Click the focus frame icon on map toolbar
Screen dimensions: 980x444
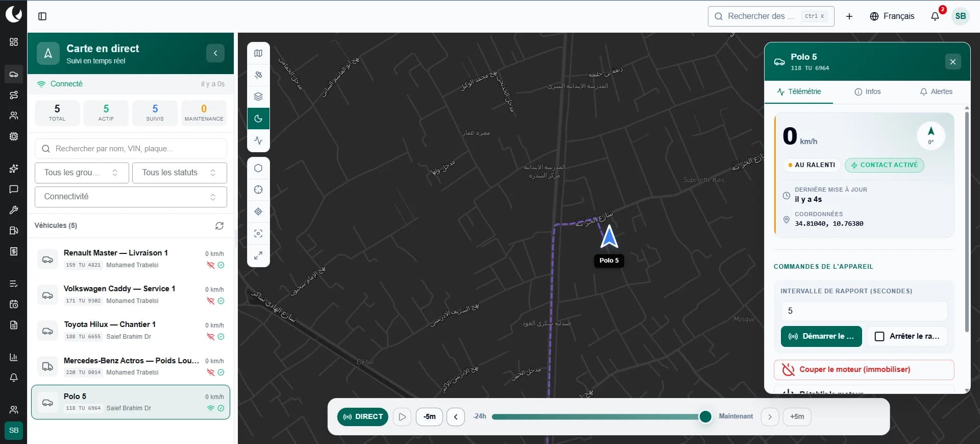[258, 233]
